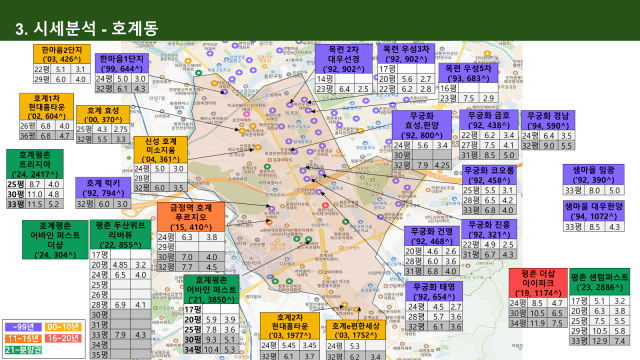
Task: Click the 평촌 더샵 아이파크 red label
Action: coord(538,283)
